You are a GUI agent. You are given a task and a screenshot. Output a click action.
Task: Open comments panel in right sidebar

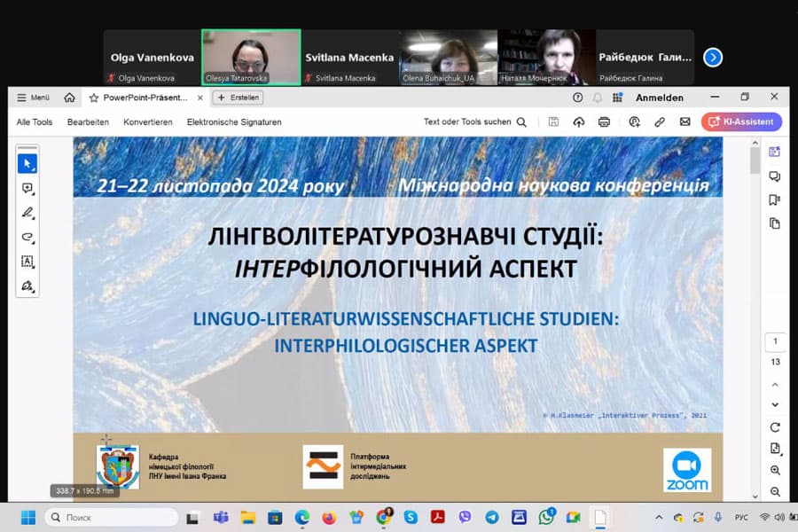coord(775,176)
